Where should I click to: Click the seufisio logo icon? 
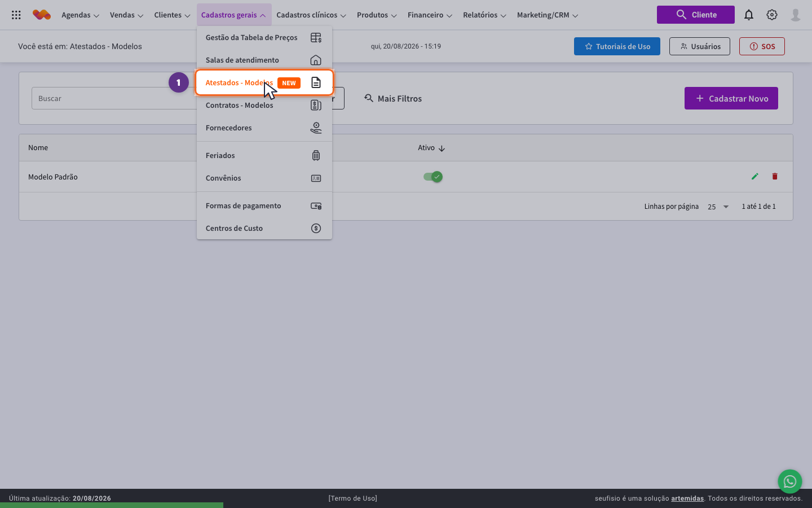pos(42,15)
